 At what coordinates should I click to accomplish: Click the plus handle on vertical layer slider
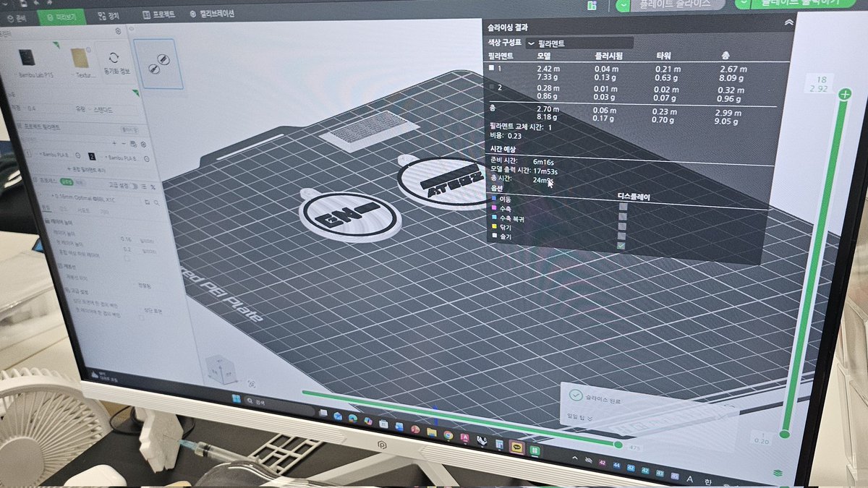tap(844, 94)
